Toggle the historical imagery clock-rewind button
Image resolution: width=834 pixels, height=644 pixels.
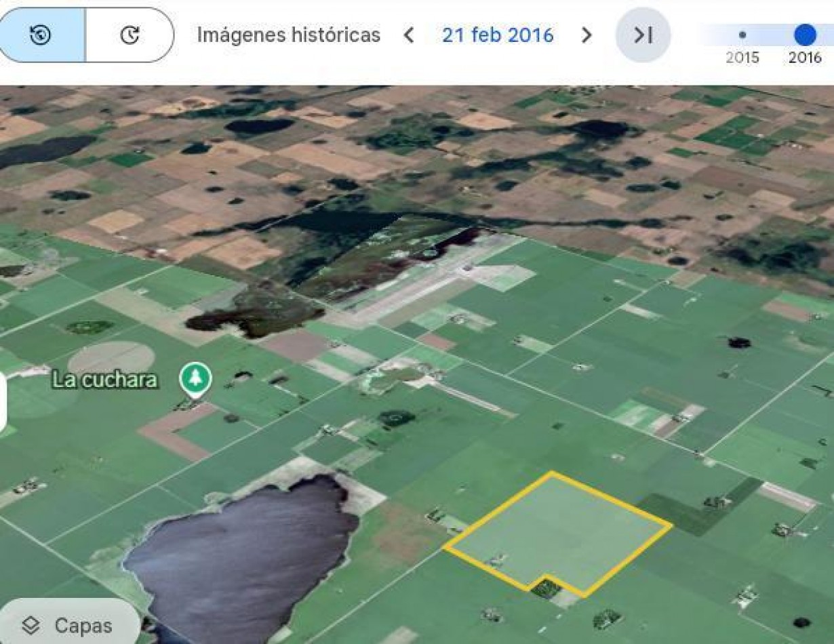click(x=41, y=35)
